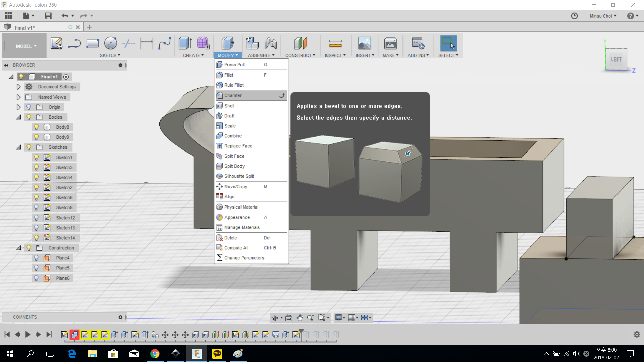Add a new document tab
644x362 pixels.
pos(89,27)
